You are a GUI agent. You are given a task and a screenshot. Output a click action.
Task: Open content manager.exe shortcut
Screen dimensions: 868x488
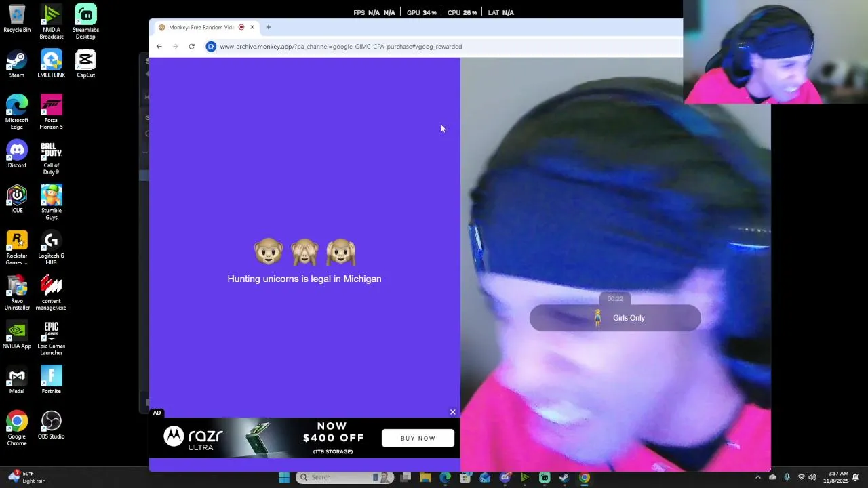(52, 293)
